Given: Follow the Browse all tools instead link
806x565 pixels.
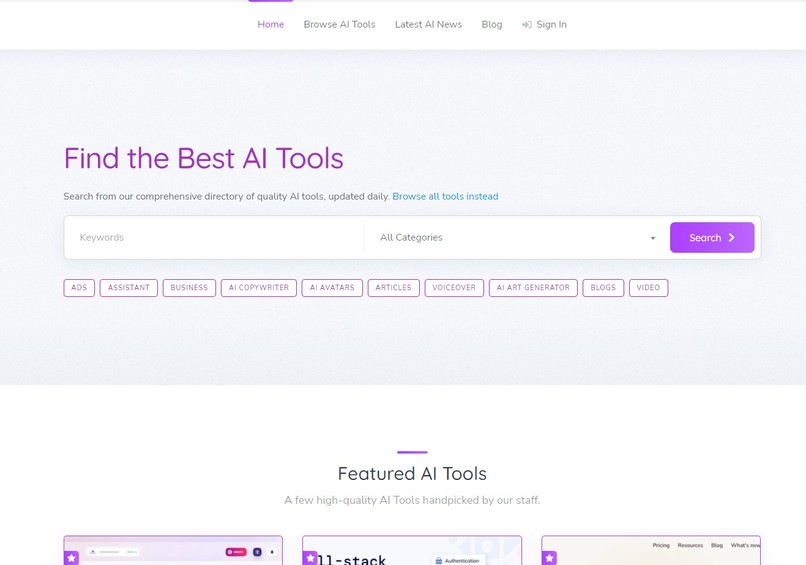Looking at the screenshot, I should (x=445, y=196).
